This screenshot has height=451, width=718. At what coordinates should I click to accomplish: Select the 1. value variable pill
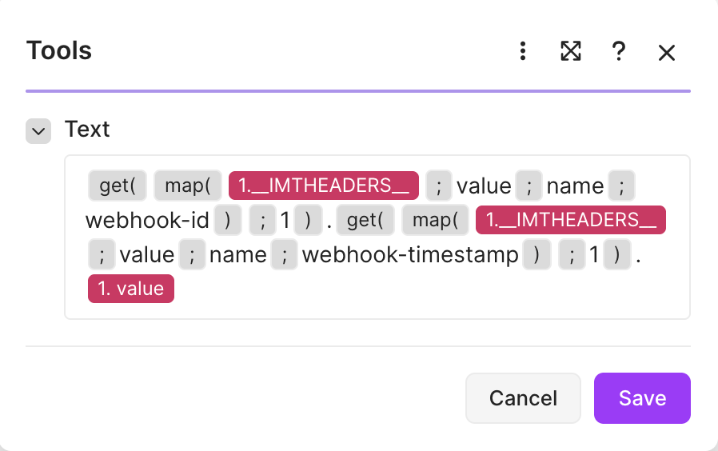131,288
